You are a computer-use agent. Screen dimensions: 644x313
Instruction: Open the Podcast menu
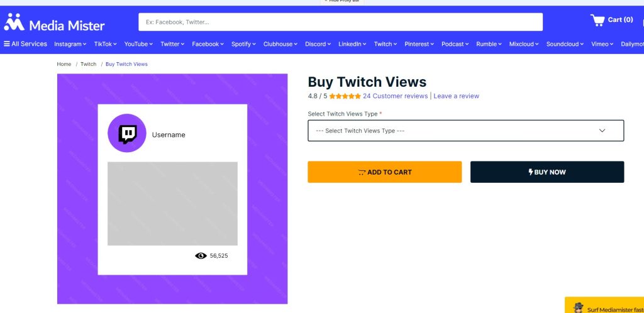(455, 44)
